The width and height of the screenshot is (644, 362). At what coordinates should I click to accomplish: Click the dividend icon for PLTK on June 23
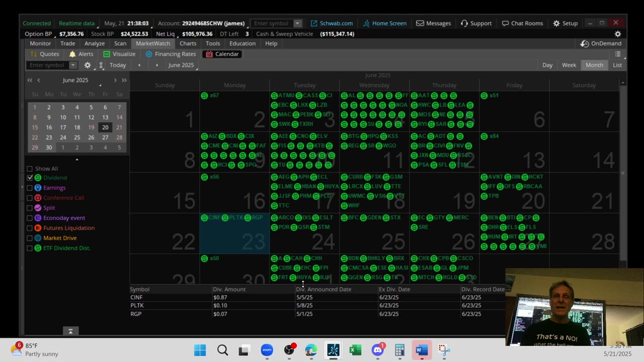click(x=225, y=218)
